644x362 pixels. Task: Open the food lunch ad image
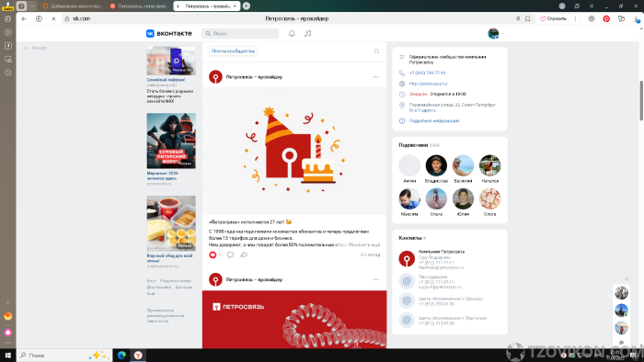[x=171, y=223]
